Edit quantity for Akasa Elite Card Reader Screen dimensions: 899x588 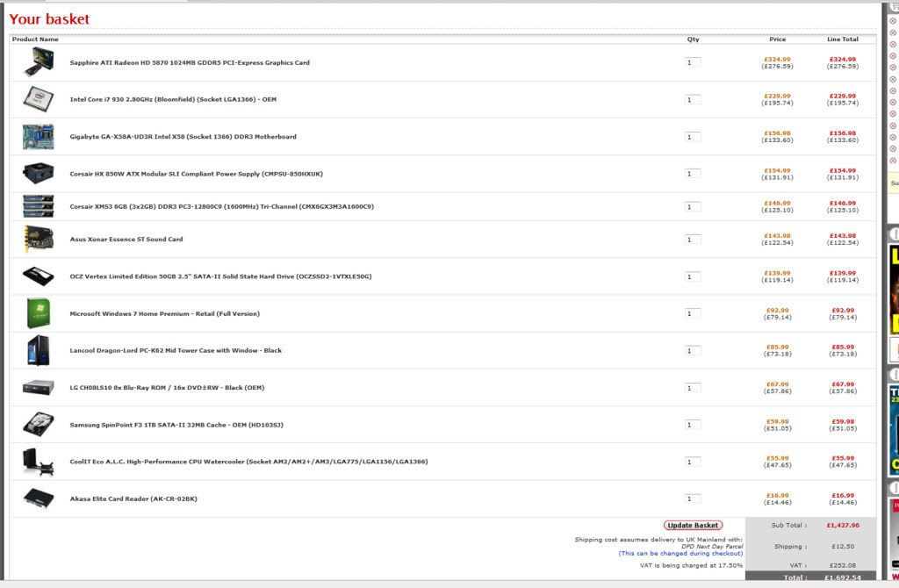693,498
